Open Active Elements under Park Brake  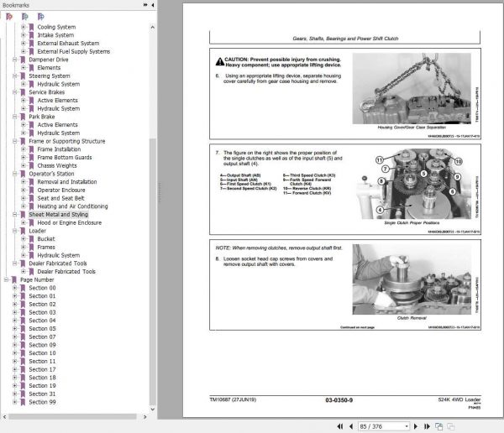point(57,125)
